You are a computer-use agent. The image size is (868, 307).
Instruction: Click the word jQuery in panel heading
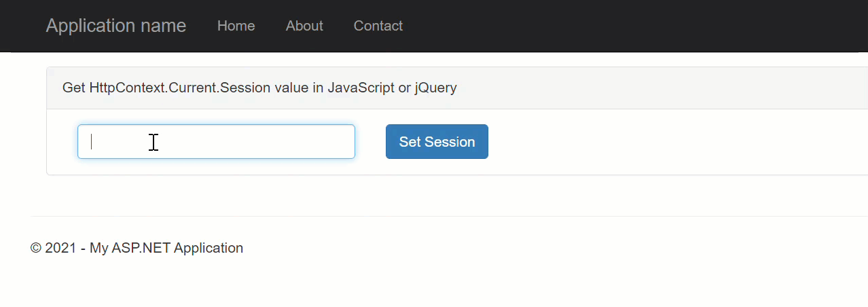pyautogui.click(x=435, y=88)
